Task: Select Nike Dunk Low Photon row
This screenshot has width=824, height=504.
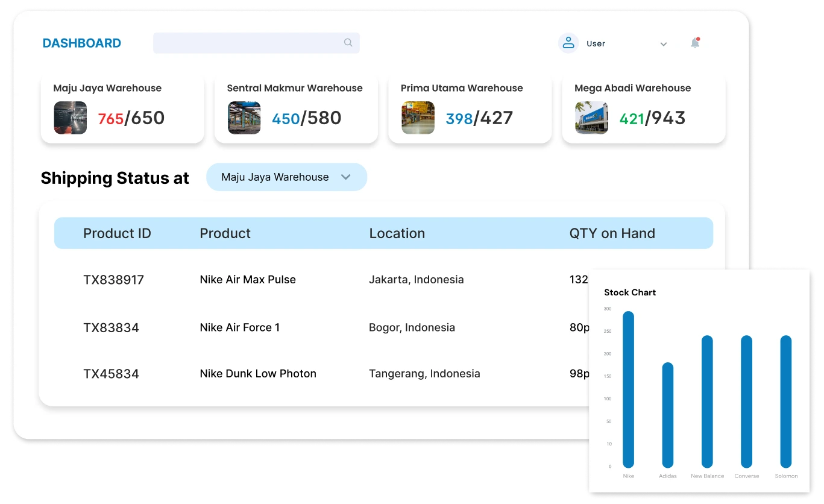Action: [x=257, y=374]
